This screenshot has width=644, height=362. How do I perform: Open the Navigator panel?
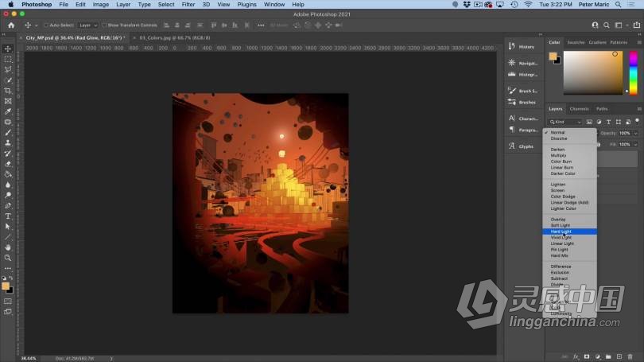(522, 63)
